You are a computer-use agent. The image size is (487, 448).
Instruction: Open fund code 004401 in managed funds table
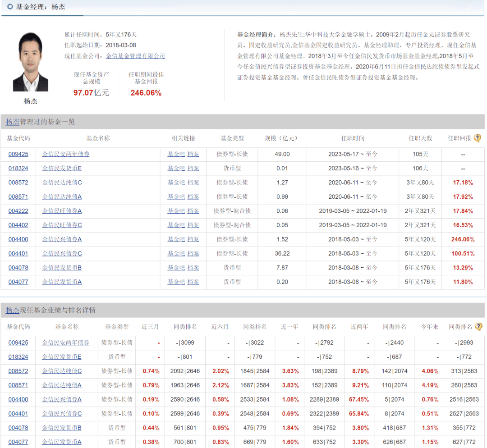pyautogui.click(x=18, y=254)
